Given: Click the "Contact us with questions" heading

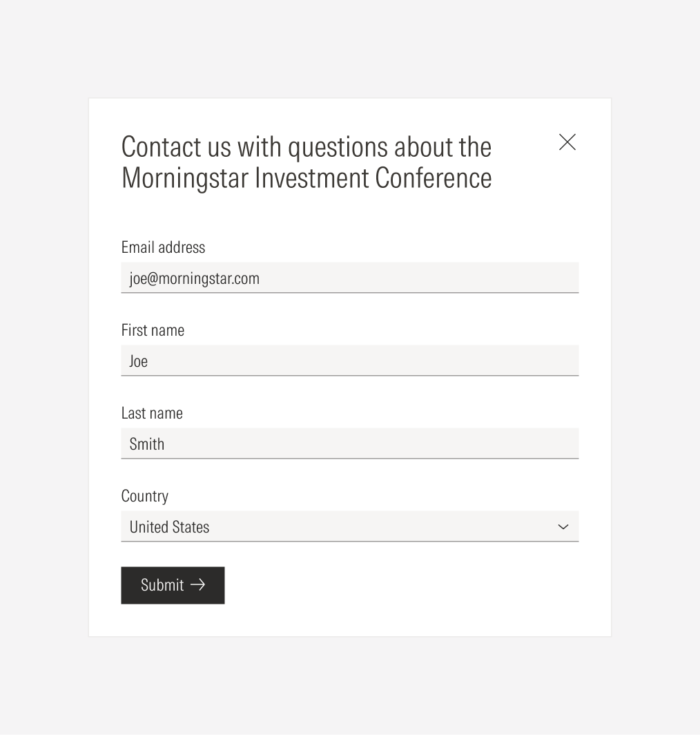Looking at the screenshot, I should [306, 147].
